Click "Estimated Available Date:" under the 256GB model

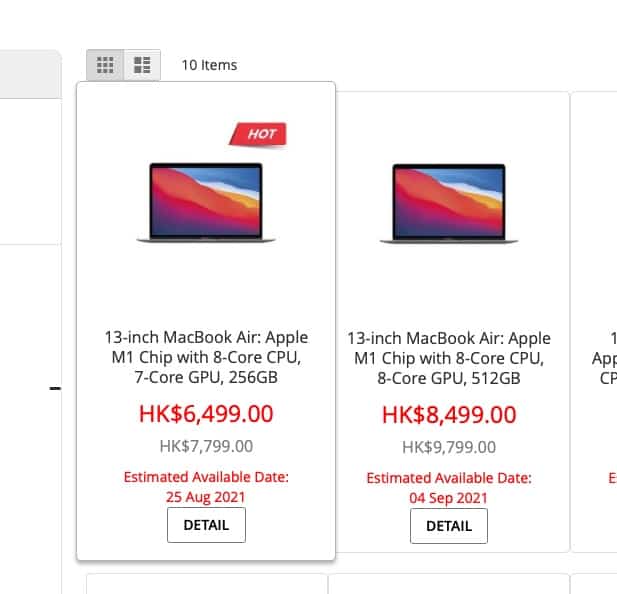point(206,477)
